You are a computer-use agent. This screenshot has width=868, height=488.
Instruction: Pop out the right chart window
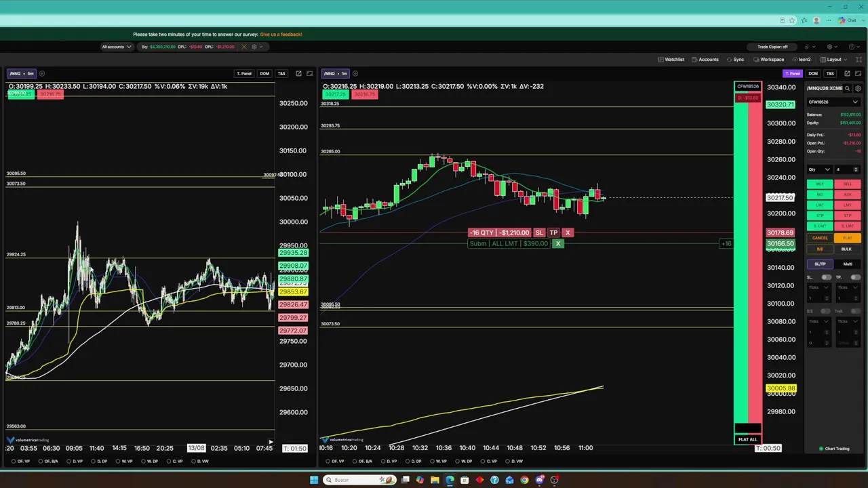pos(847,73)
